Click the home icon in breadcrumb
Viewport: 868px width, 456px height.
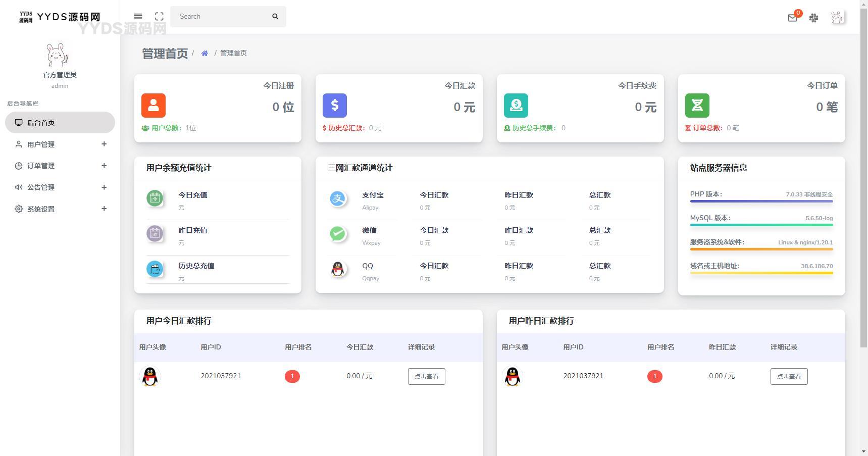tap(205, 54)
